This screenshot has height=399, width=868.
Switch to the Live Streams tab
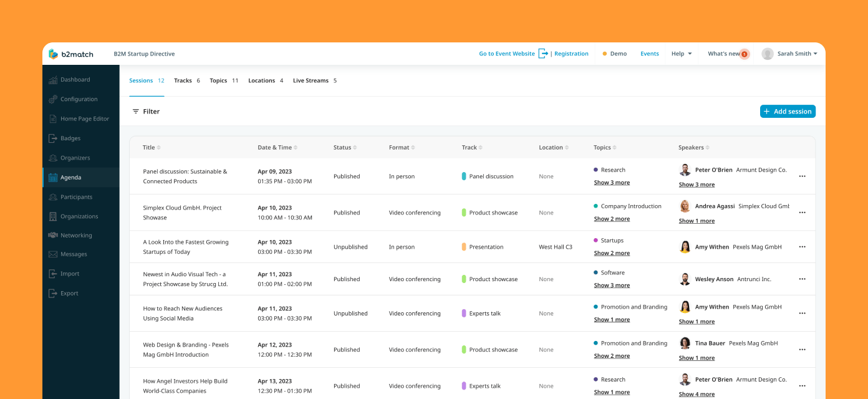click(x=315, y=80)
